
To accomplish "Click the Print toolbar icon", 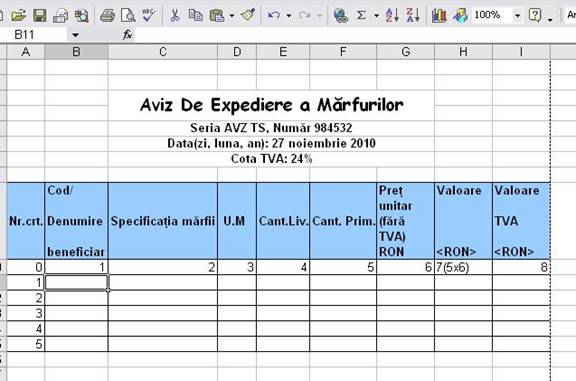I will coord(107,15).
